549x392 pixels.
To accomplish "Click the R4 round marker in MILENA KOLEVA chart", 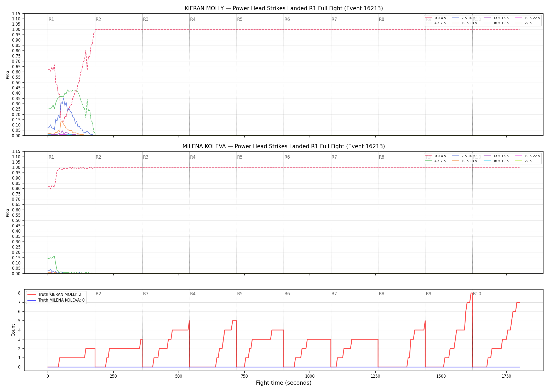I will pos(193,157).
